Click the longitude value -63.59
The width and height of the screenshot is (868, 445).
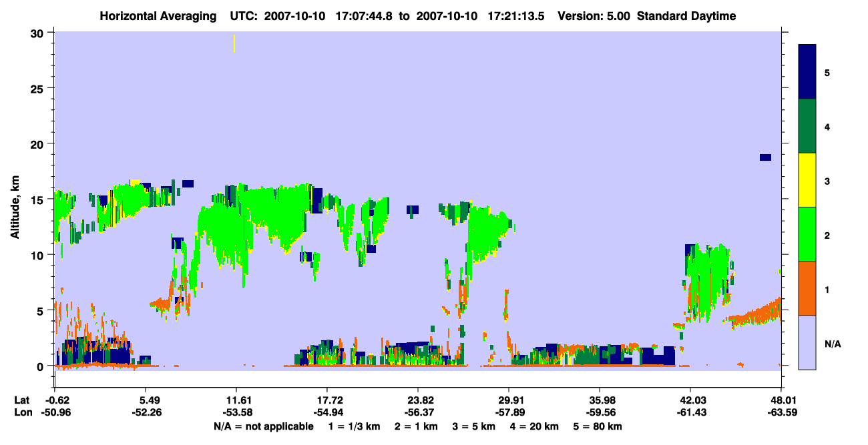781,412
